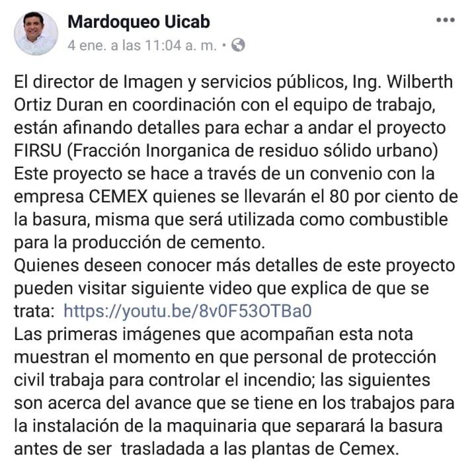The width and height of the screenshot is (476, 473).
Task: Click the line starting 'Quienes deseen conocer'
Action: [234, 265]
